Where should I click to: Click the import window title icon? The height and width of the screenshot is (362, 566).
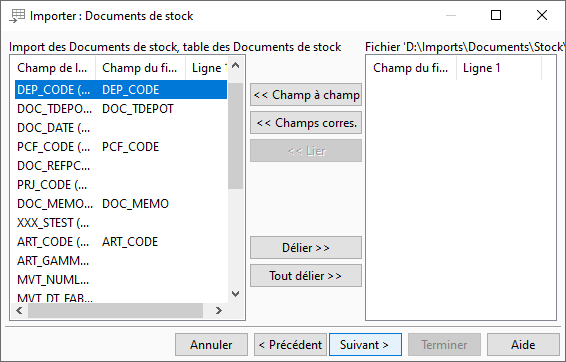(17, 16)
